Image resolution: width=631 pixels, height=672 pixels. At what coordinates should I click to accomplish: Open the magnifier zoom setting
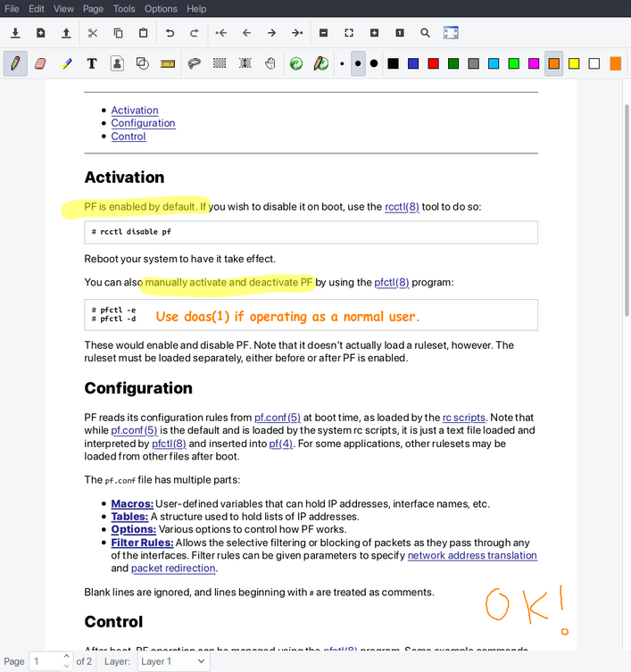[x=425, y=33]
